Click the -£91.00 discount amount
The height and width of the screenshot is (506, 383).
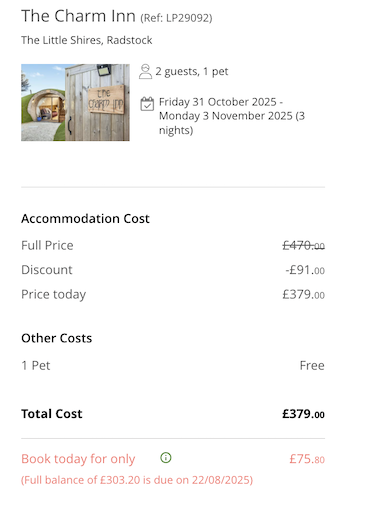pos(305,270)
